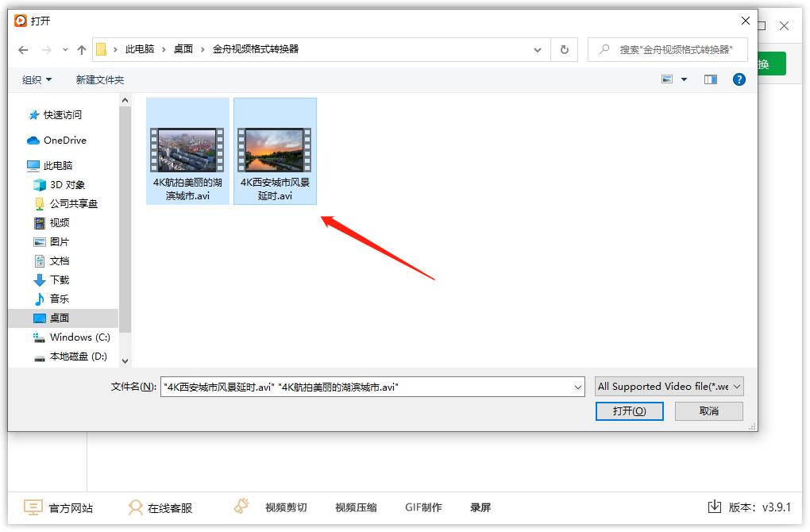Open the 视频压缩 video compression tool
The width and height of the screenshot is (810, 532).
pyautogui.click(x=355, y=507)
